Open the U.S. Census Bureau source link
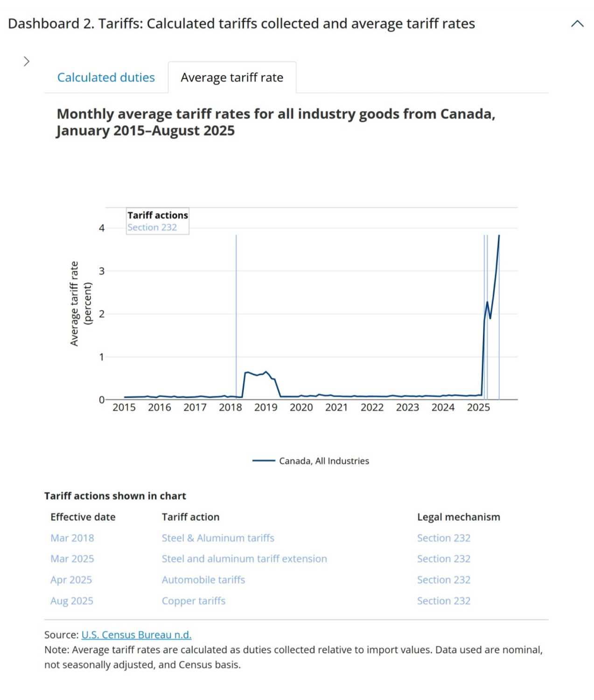Image resolution: width=594 pixels, height=700 pixels. pos(136,635)
